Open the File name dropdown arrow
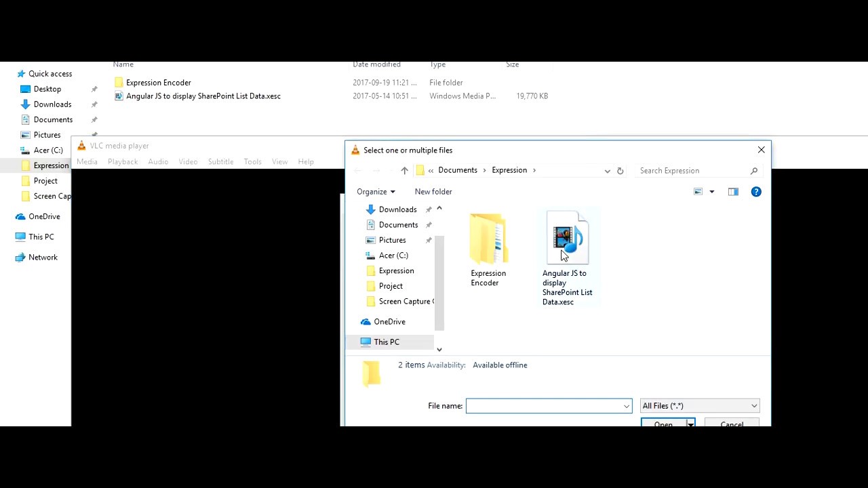 (627, 406)
